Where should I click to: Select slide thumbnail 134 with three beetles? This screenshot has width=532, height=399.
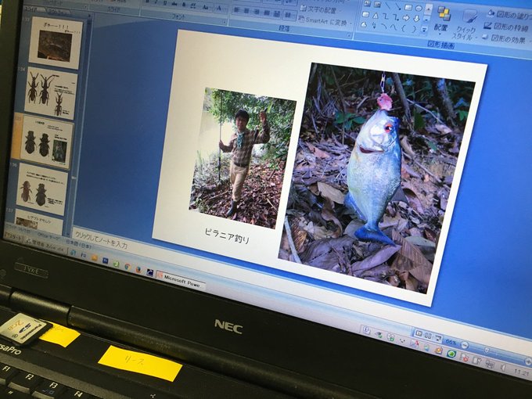coord(51,93)
